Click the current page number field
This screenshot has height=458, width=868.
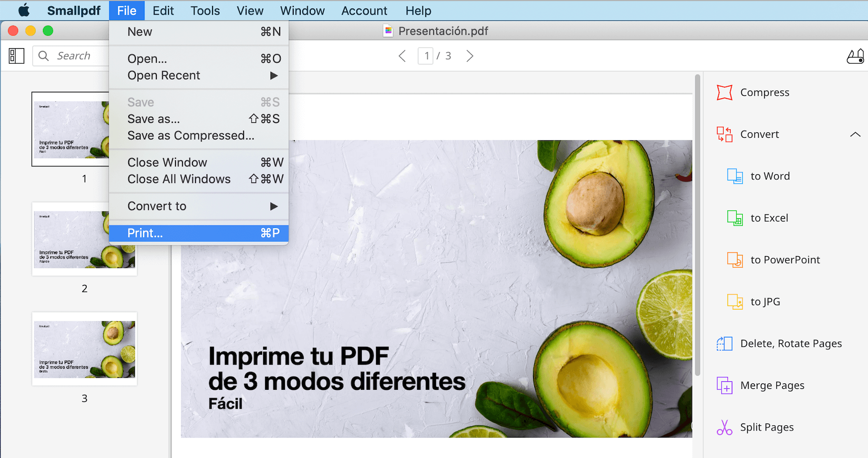426,56
